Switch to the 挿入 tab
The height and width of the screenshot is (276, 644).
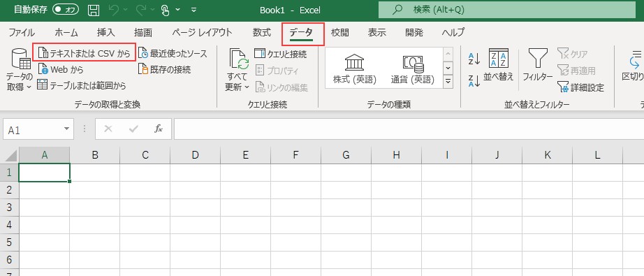pos(106,32)
